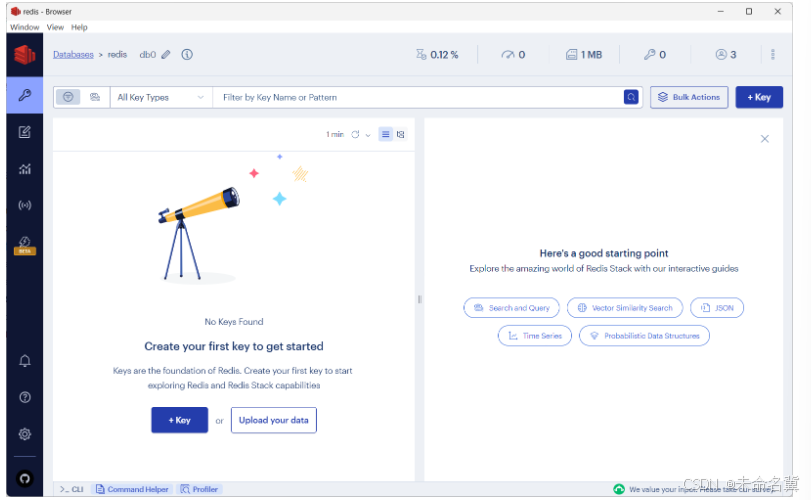
Task: Close the right-side guides panel
Action: (764, 139)
